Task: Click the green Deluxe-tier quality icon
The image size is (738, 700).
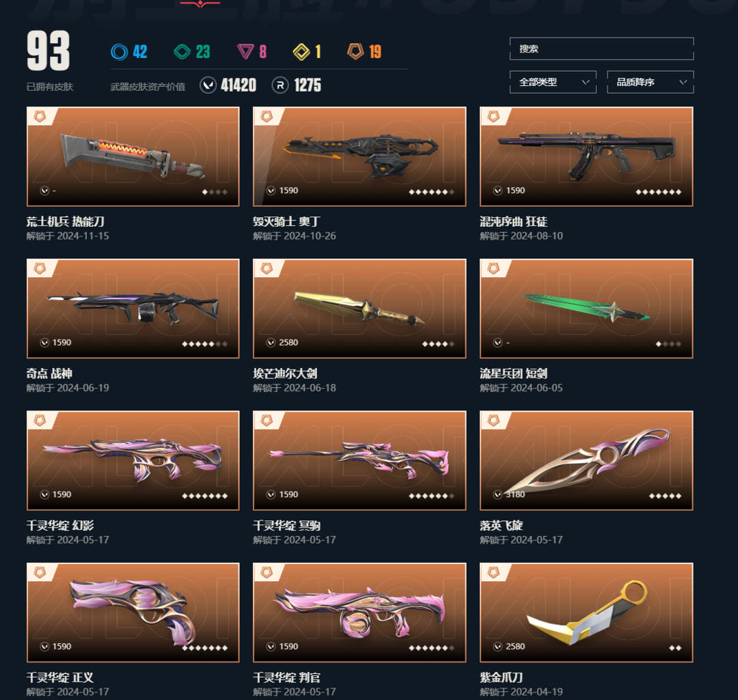Action: (182, 51)
